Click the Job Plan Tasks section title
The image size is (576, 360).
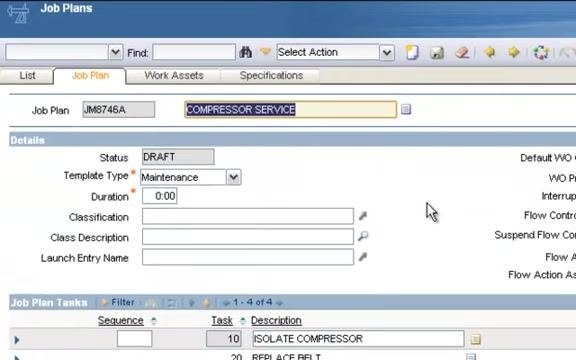pos(49,303)
